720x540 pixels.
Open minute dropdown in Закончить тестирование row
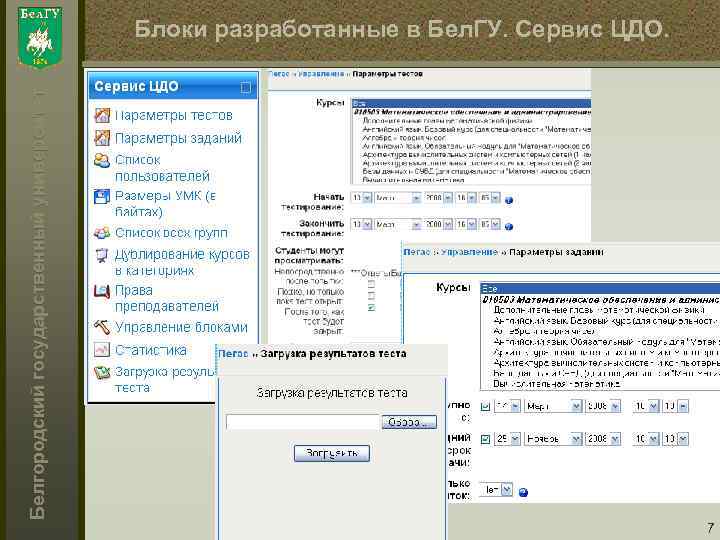pyautogui.click(x=489, y=225)
